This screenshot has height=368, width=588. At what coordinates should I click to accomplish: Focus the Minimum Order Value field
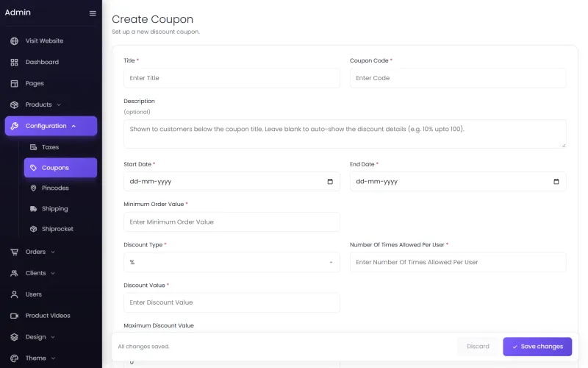click(232, 222)
